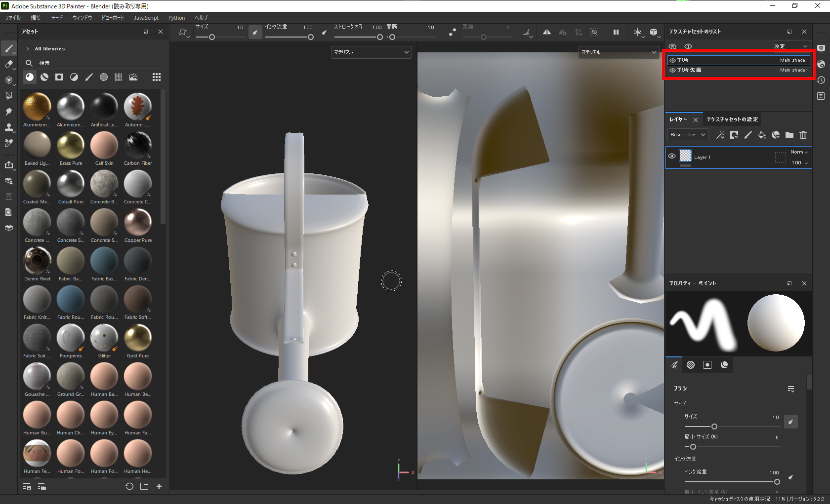The width and height of the screenshot is (830, 504).
Task: Click the asset search field
Action: click(94, 63)
